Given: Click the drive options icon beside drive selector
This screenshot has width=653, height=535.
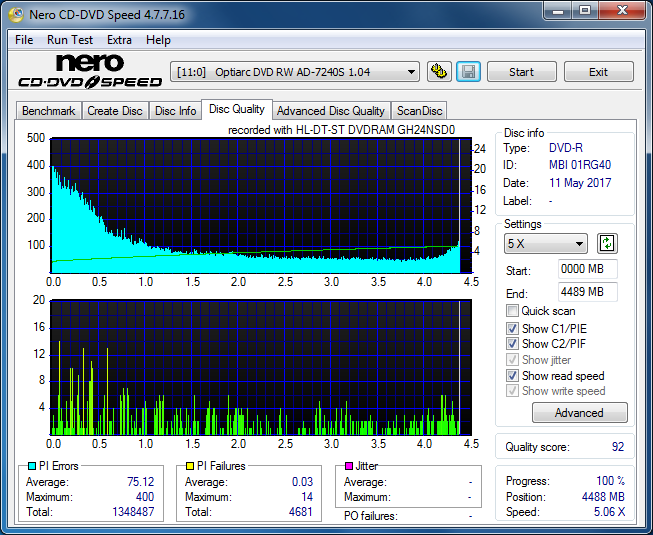Looking at the screenshot, I should pyautogui.click(x=439, y=72).
